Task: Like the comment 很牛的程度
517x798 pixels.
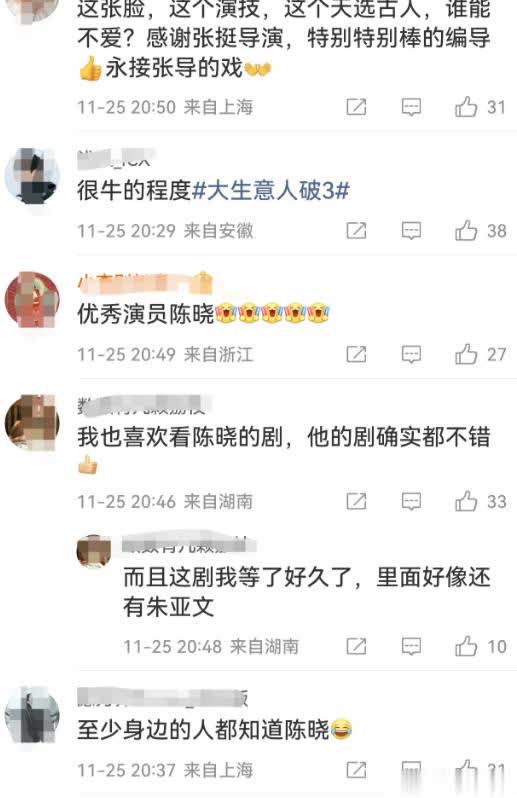Action: 466,231
